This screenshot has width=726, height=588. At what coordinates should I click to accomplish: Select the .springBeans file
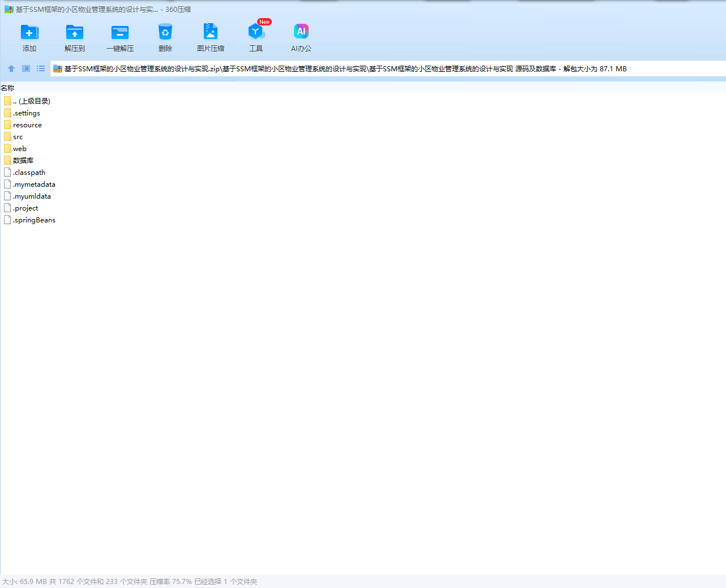[29, 220]
